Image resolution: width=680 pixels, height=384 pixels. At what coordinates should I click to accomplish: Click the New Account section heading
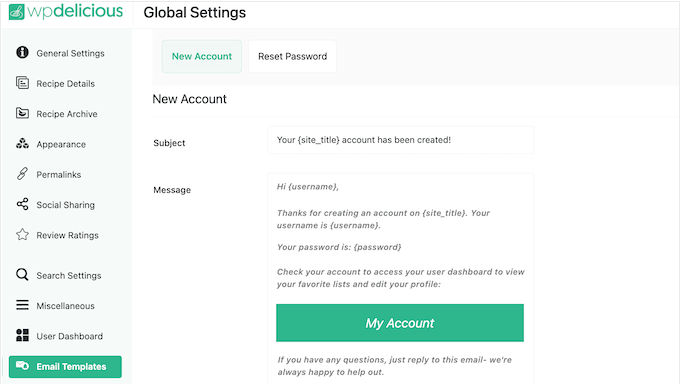tap(190, 99)
